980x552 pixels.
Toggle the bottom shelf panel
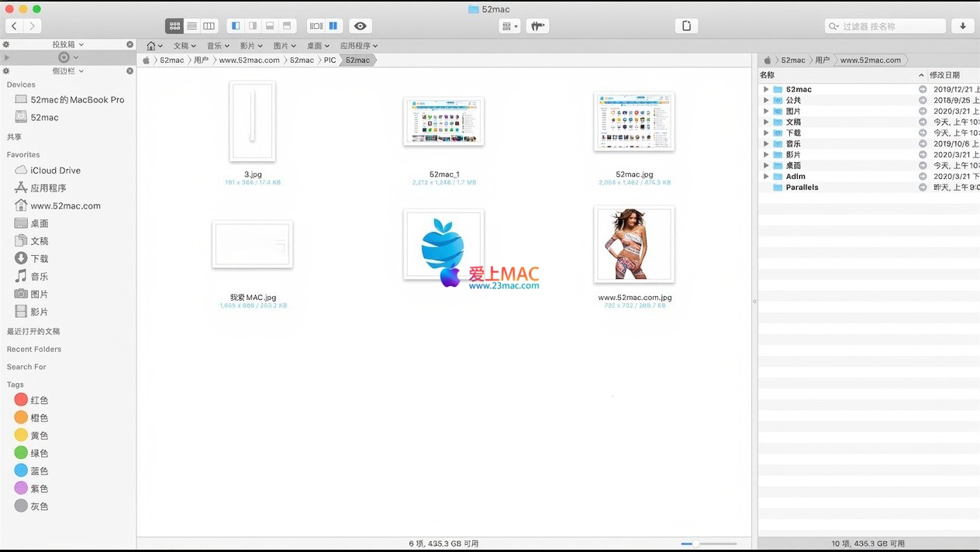[269, 26]
